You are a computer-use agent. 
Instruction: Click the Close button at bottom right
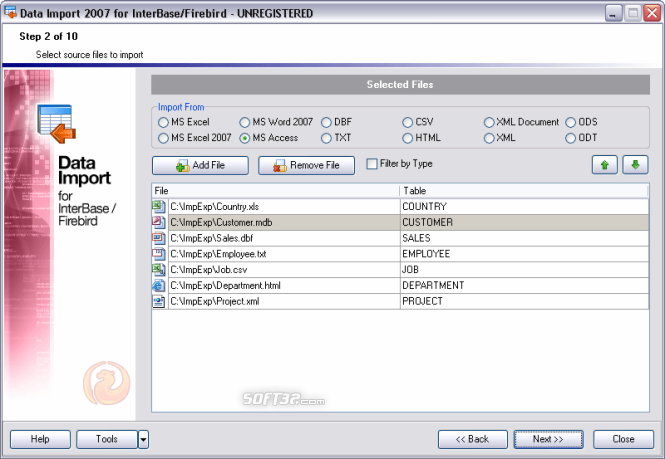pyautogui.click(x=623, y=439)
